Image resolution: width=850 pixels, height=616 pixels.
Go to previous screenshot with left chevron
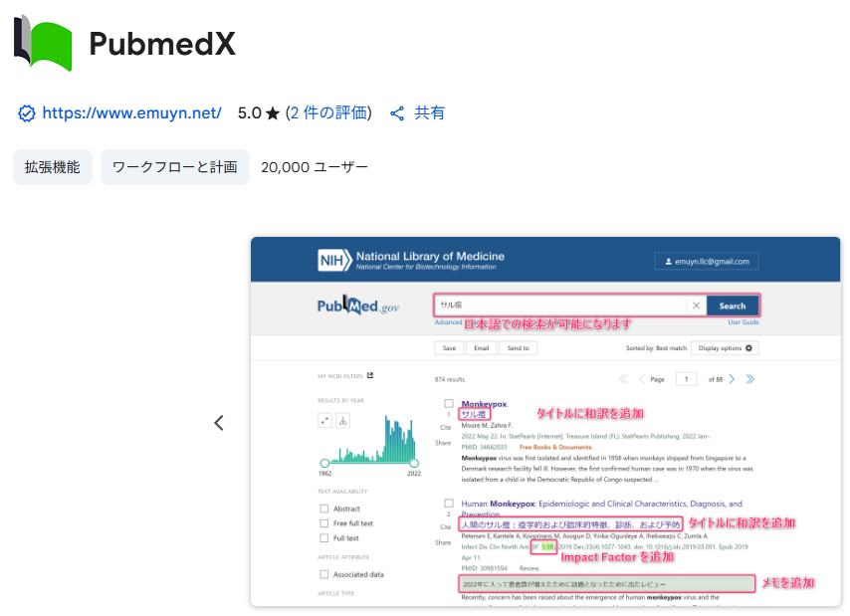219,423
